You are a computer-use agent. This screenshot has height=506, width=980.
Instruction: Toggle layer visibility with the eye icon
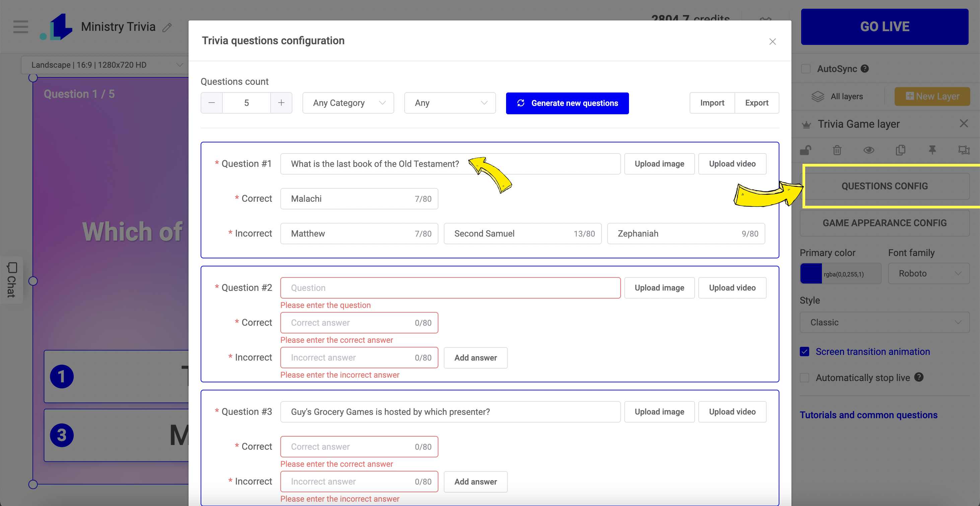[x=868, y=150]
